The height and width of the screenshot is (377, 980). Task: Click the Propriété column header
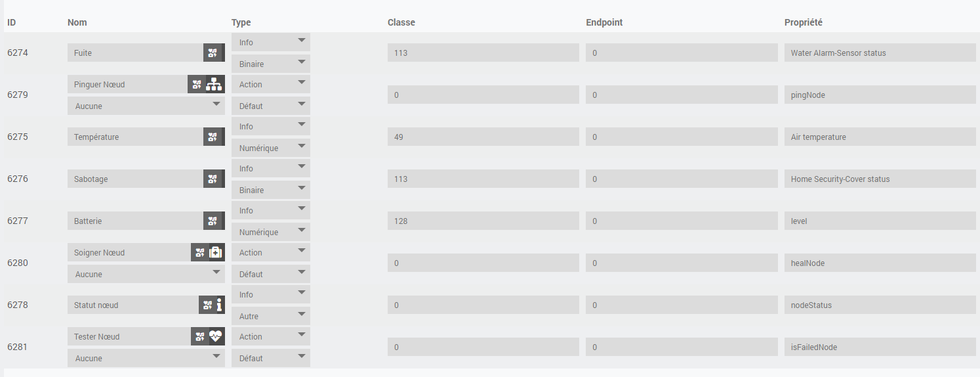click(x=804, y=22)
